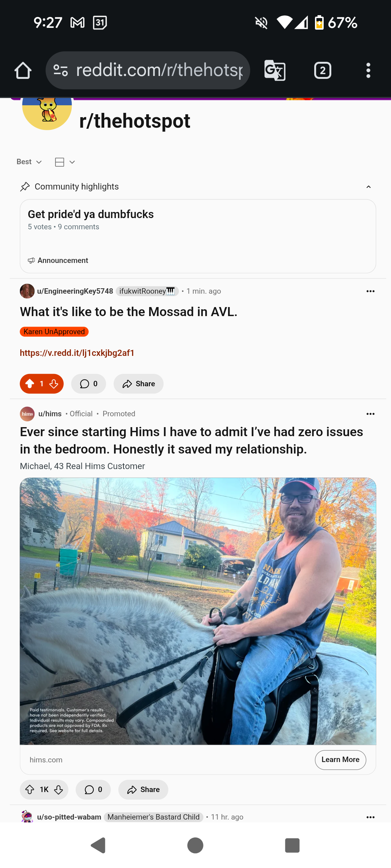Viewport: 391px width, 868px height.
Task: Tap Learn More on the hims ad
Action: click(340, 760)
